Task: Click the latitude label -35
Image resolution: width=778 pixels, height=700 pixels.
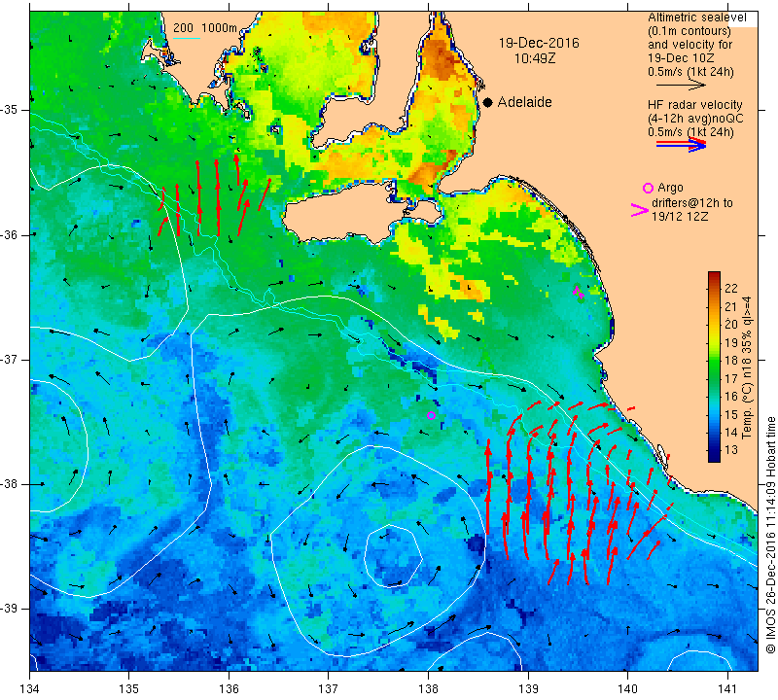Action: click(10, 110)
